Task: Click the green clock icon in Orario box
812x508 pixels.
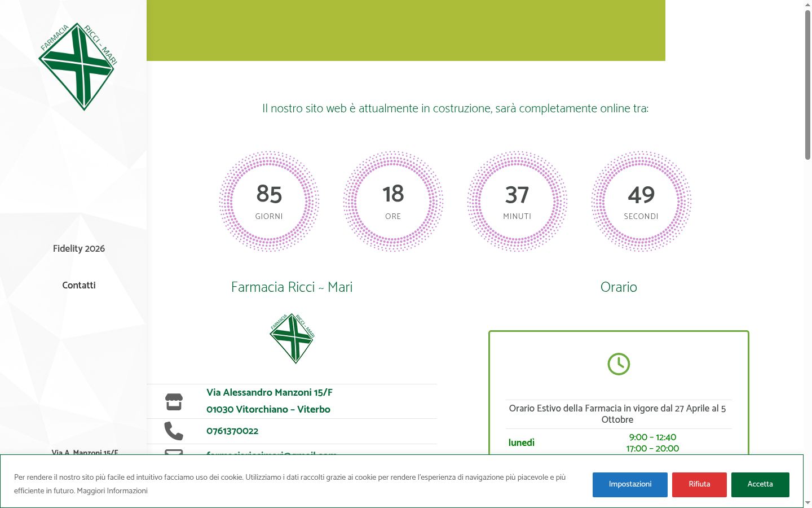Action: (x=619, y=364)
